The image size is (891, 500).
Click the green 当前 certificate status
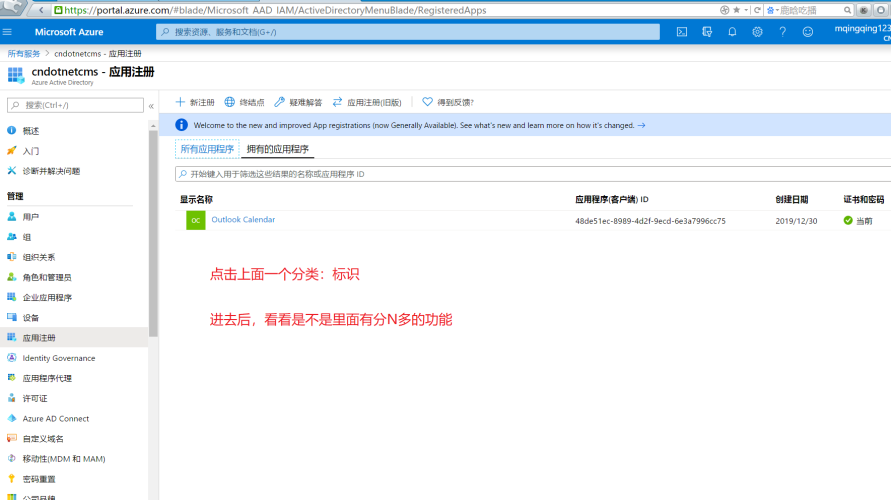pyautogui.click(x=857, y=220)
